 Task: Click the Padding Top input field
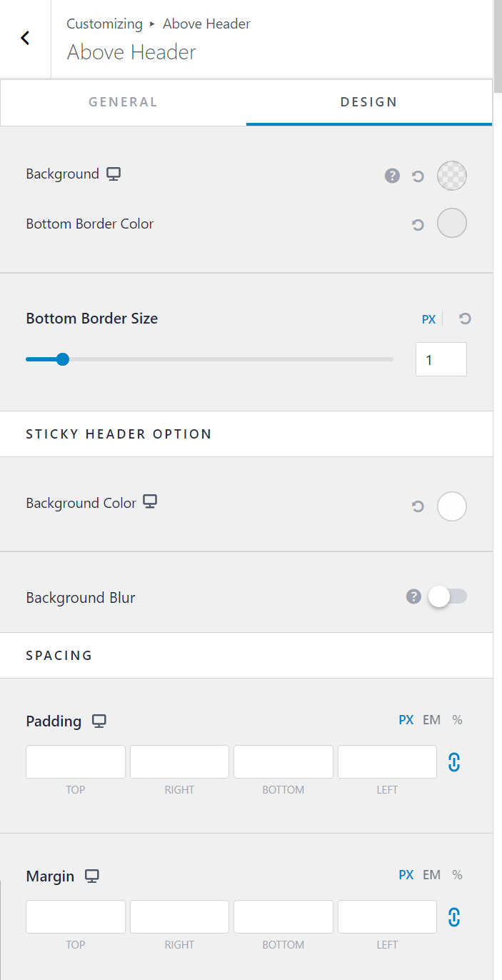[76, 761]
